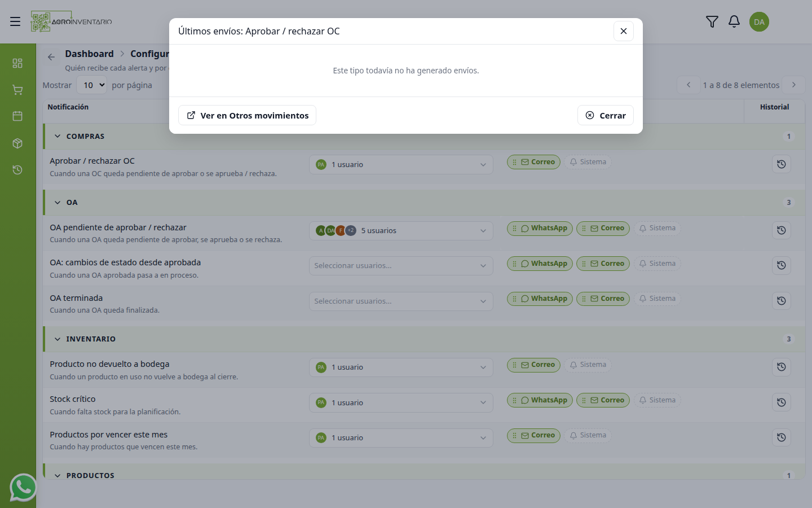Open the hamburger menu
The width and height of the screenshot is (812, 508).
point(15,21)
